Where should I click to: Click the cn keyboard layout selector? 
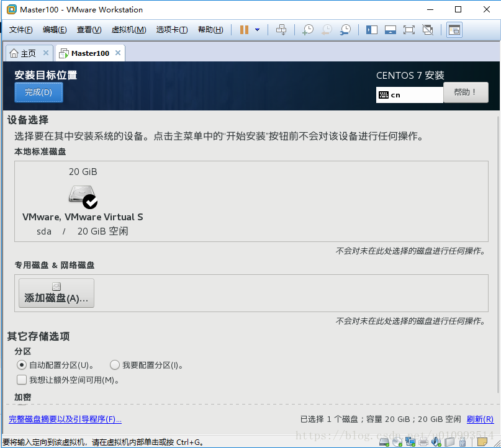409,95
